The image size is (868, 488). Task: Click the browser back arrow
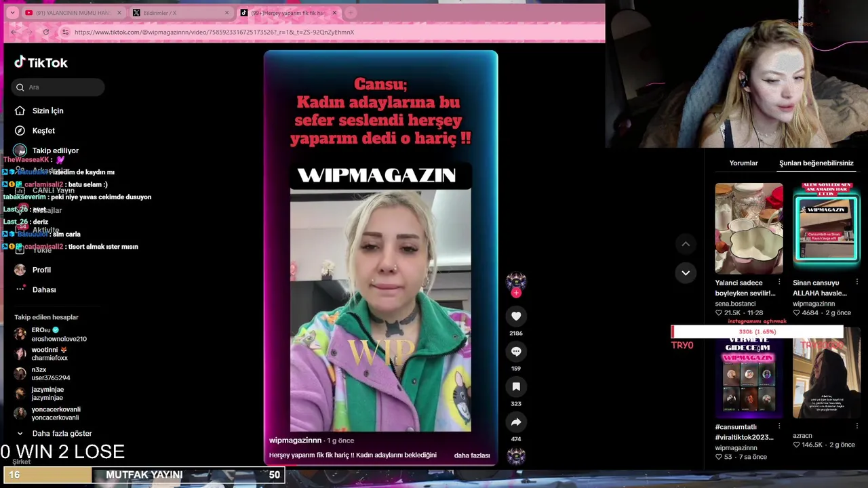(x=14, y=32)
